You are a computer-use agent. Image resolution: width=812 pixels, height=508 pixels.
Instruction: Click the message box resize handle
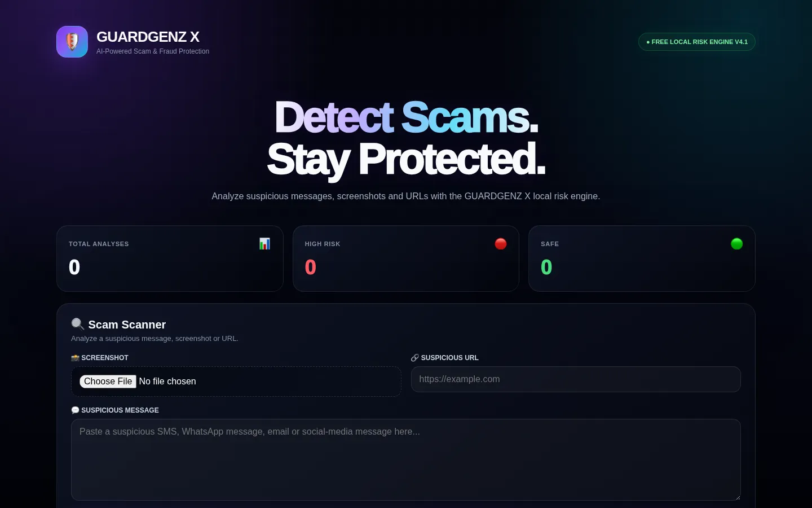pos(736,496)
